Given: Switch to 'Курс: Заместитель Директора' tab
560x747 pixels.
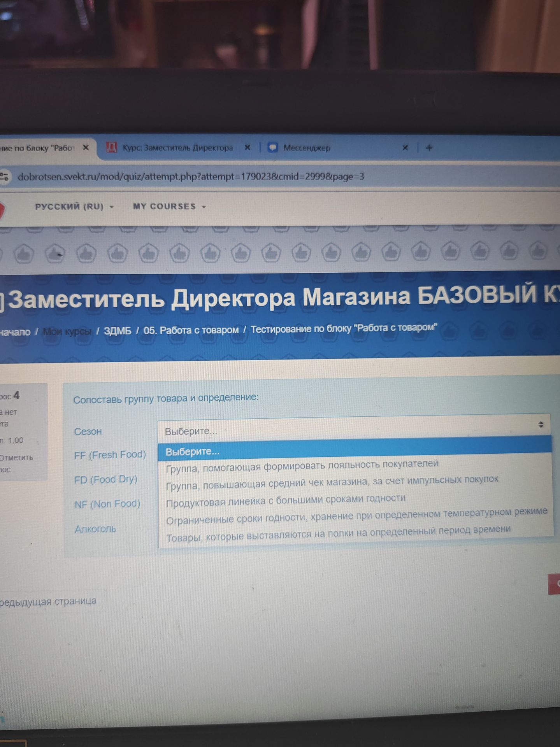Looking at the screenshot, I should click(178, 147).
